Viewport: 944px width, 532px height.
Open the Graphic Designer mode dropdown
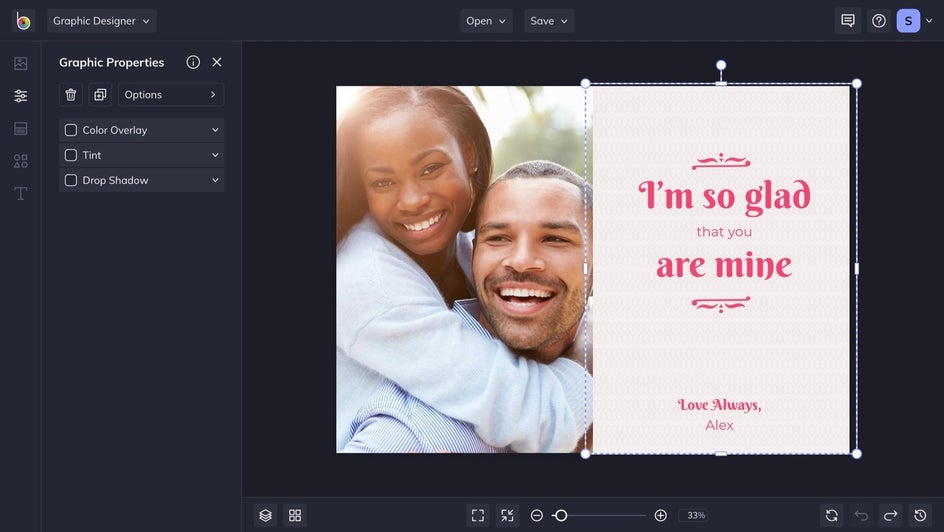[x=102, y=21]
